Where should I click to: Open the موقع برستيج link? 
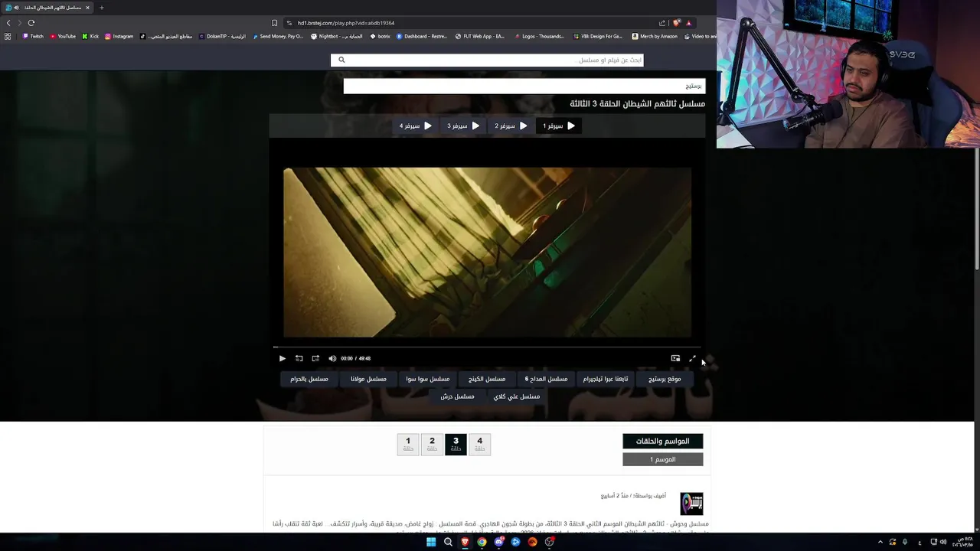[665, 379]
